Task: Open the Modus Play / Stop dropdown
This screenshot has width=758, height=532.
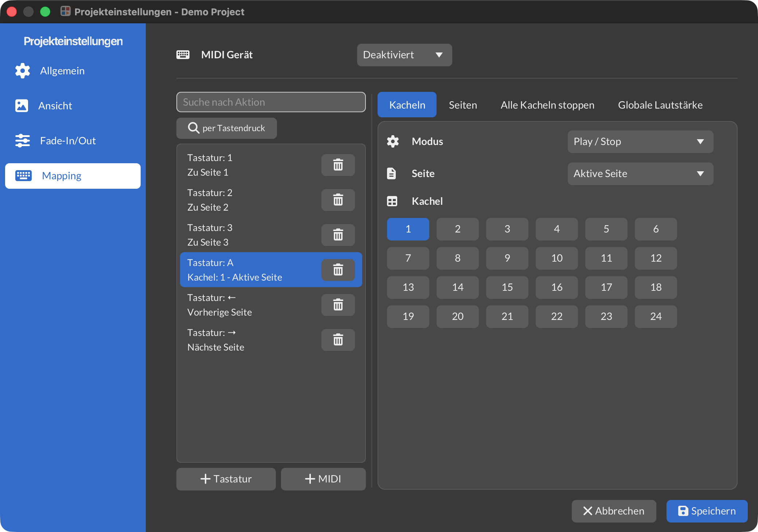Action: click(640, 142)
